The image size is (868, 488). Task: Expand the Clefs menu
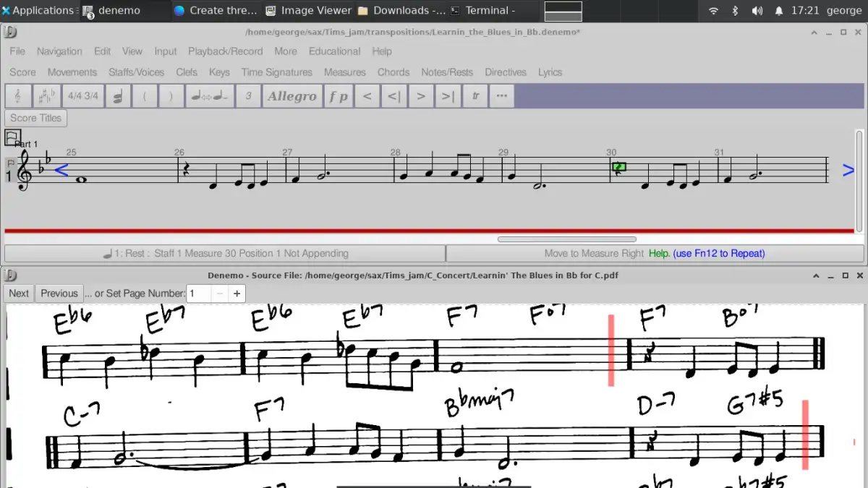point(187,72)
